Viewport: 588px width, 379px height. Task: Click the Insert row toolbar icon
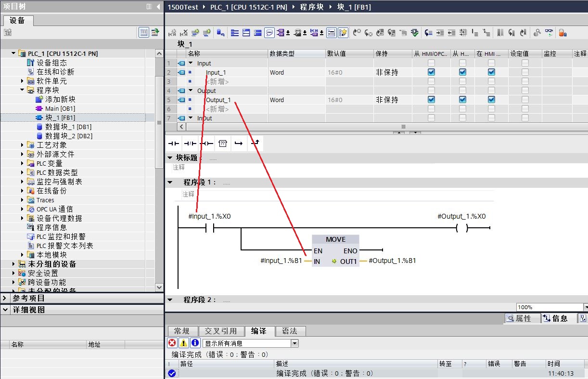(x=195, y=33)
